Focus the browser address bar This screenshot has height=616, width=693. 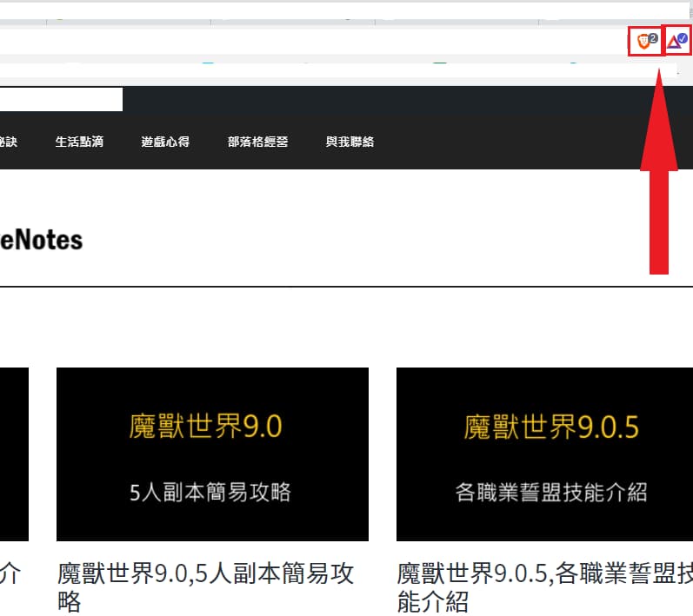tap(304, 41)
